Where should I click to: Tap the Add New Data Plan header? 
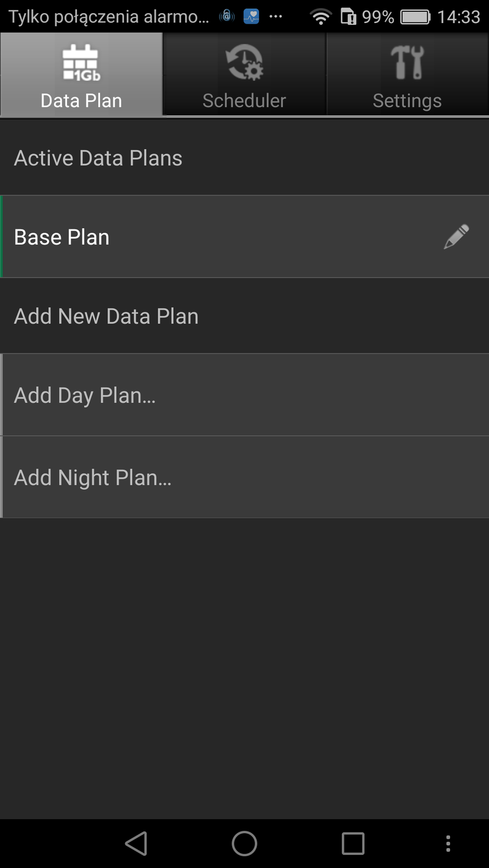coord(106,316)
